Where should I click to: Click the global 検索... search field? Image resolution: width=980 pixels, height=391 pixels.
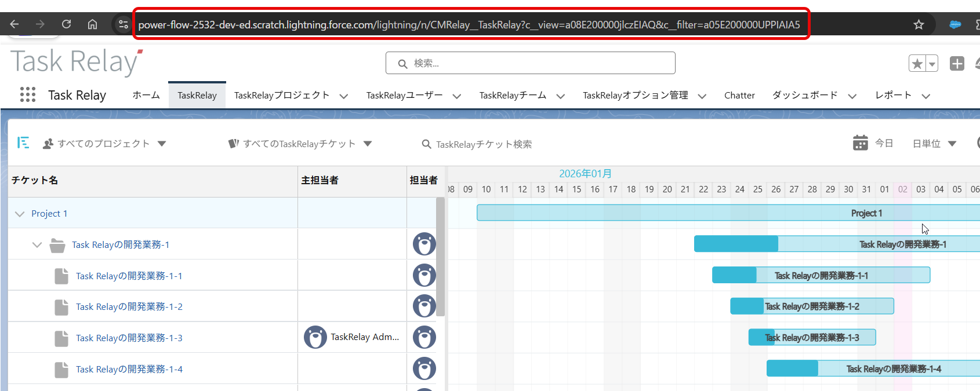531,63
